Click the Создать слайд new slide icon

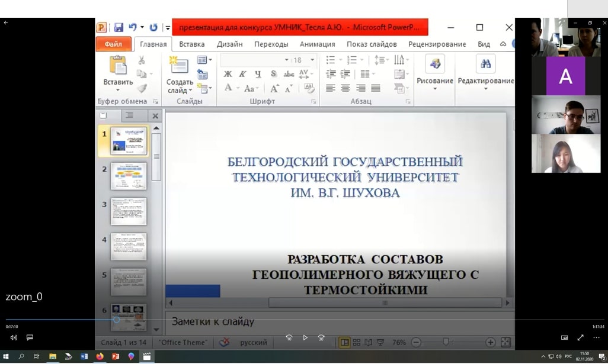179,65
